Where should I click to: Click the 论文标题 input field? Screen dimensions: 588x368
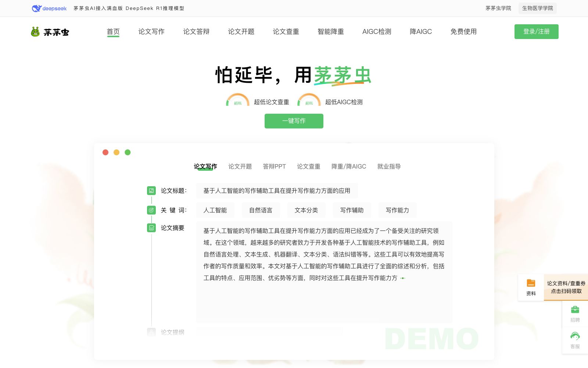pyautogui.click(x=277, y=191)
